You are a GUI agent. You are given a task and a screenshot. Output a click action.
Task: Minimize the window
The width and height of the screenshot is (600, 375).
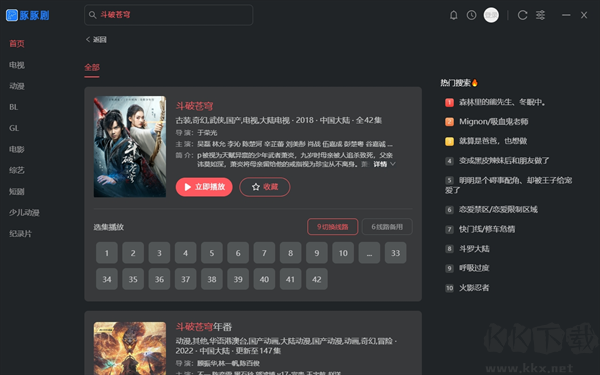[566, 15]
